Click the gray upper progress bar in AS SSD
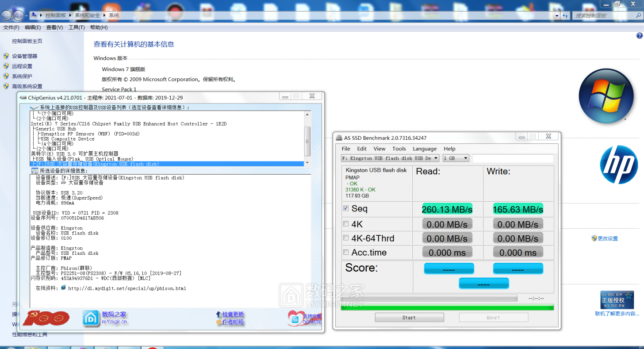644x349 pixels. 429,298
